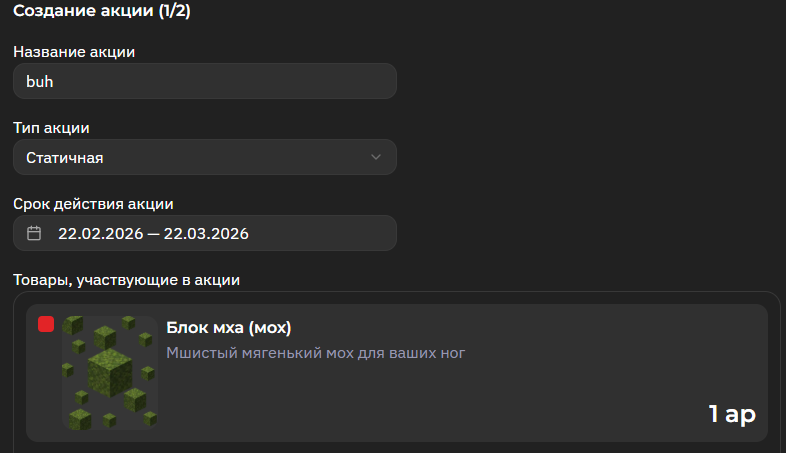Open the Блок мха (мох) product title
Screen dimensions: 786x453
228,328
